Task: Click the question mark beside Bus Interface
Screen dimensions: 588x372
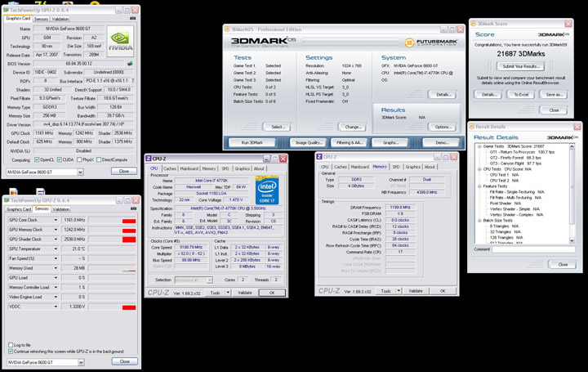Action: pos(132,80)
